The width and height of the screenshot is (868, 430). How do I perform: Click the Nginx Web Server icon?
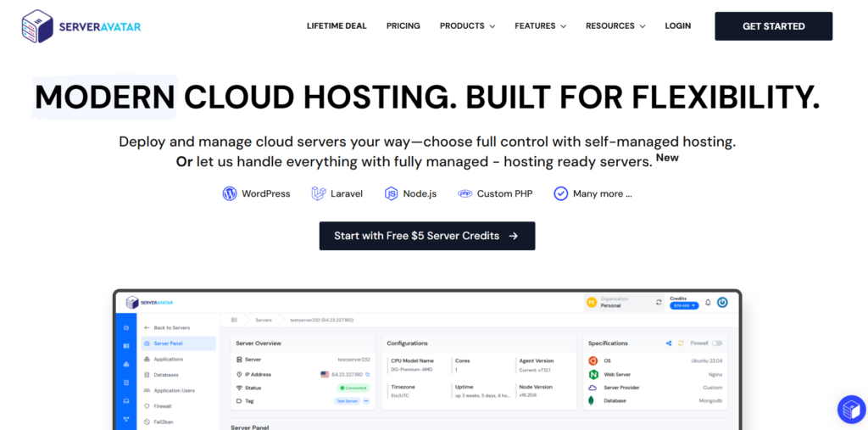pyautogui.click(x=593, y=375)
